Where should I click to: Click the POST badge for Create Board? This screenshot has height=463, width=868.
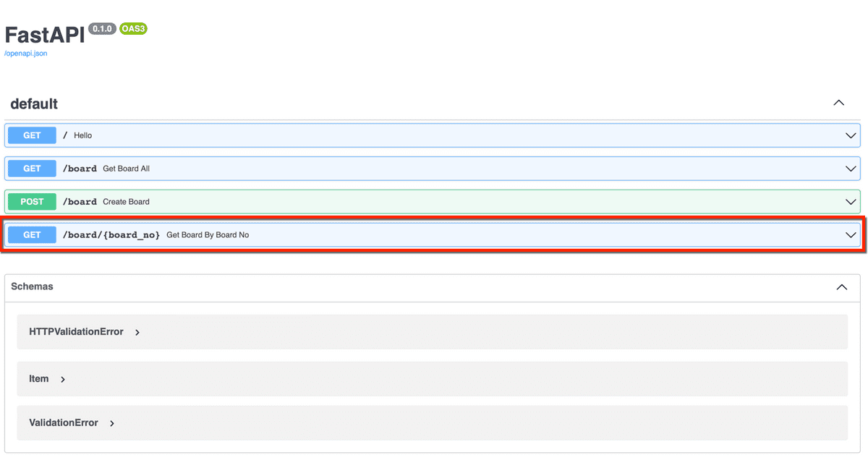32,202
